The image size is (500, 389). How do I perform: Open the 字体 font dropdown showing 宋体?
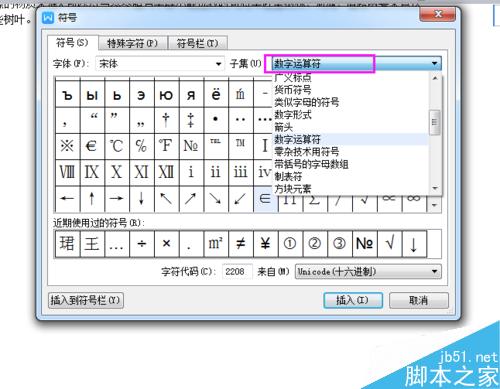point(160,63)
